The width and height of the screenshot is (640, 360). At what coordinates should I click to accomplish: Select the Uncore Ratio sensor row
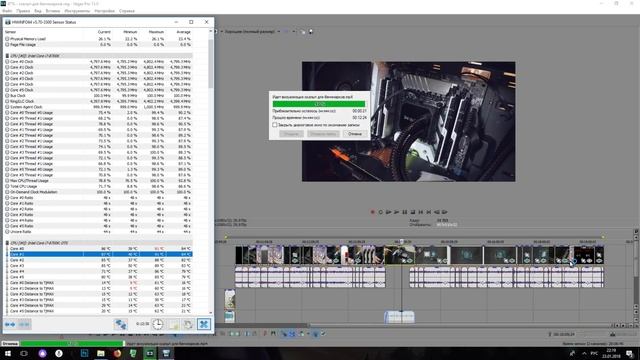click(98, 231)
